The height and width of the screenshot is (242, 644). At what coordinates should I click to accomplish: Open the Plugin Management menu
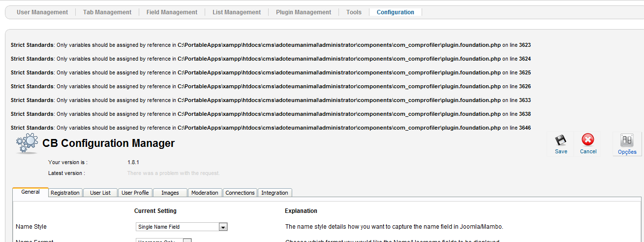tap(304, 12)
